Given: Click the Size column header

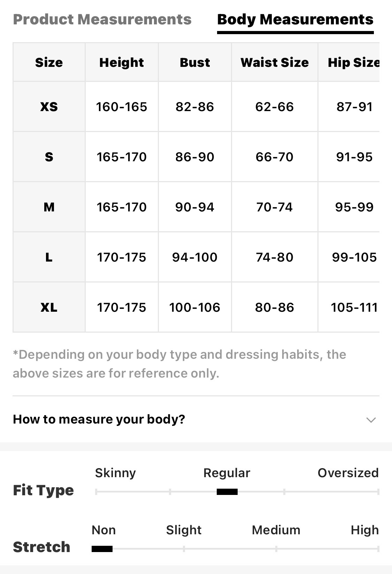Looking at the screenshot, I should pyautogui.click(x=49, y=62).
